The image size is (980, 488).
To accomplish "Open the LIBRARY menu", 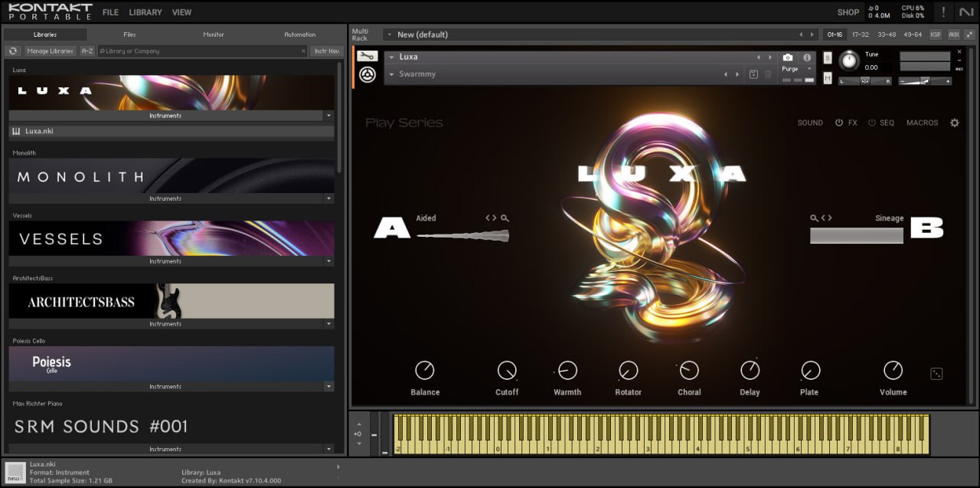I will click(145, 12).
